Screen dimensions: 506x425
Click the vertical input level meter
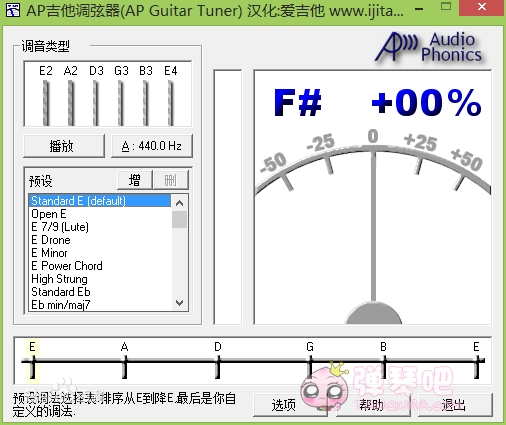coord(228,197)
